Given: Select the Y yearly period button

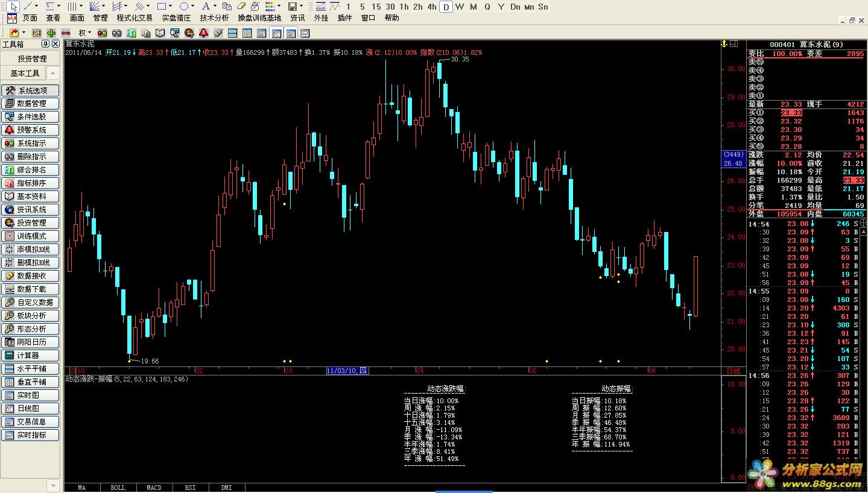Looking at the screenshot, I should (501, 7).
